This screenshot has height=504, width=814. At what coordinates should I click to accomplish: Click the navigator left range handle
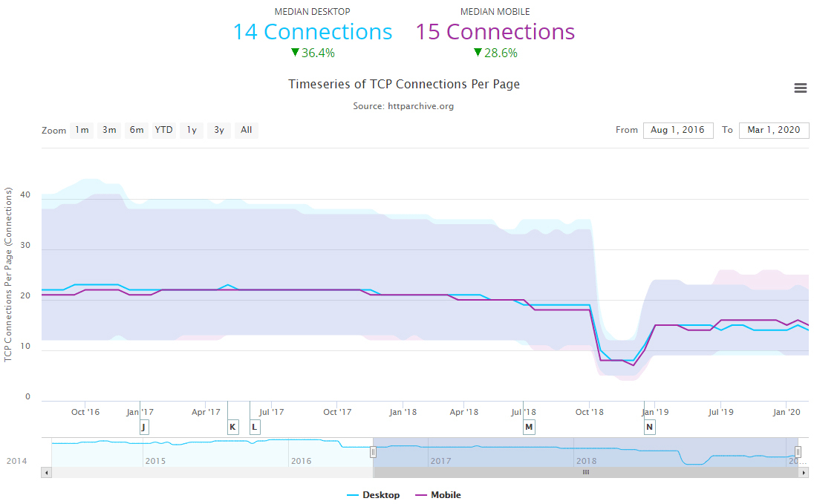click(x=374, y=452)
